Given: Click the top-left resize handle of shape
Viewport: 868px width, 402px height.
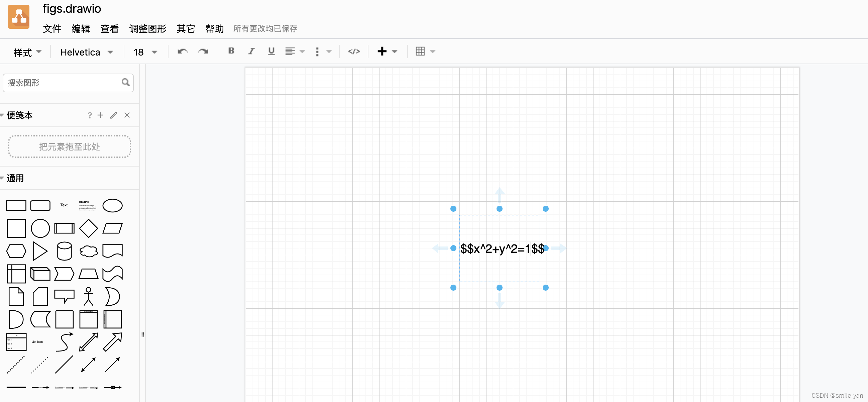Looking at the screenshot, I should point(453,209).
